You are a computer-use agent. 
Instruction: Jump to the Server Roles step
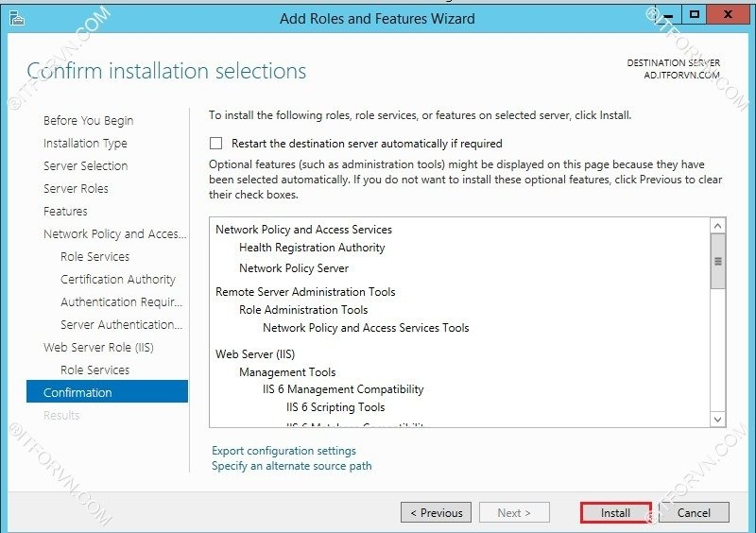coord(76,188)
